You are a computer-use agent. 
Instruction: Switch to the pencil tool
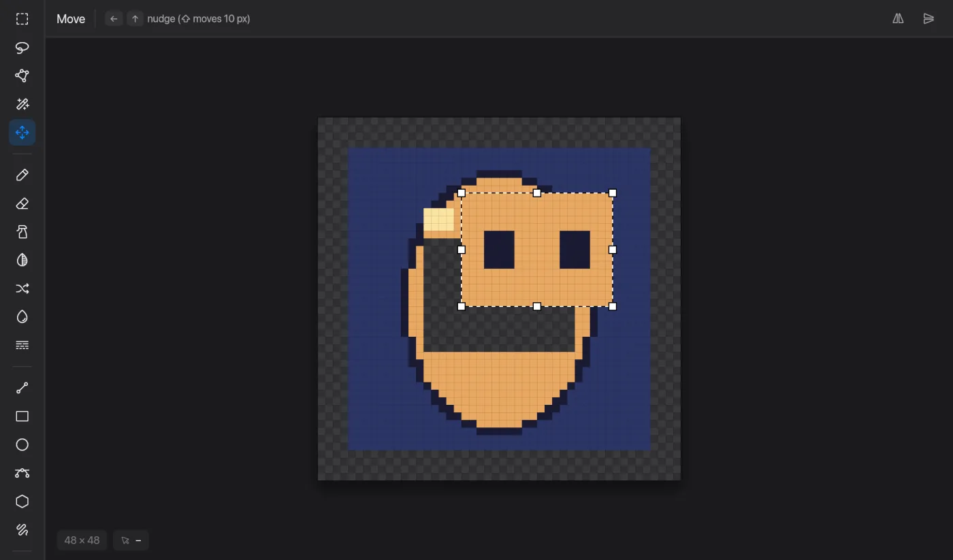click(x=22, y=176)
